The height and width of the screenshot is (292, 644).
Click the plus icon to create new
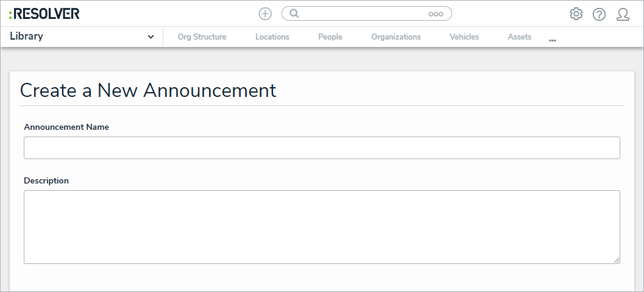click(x=265, y=14)
